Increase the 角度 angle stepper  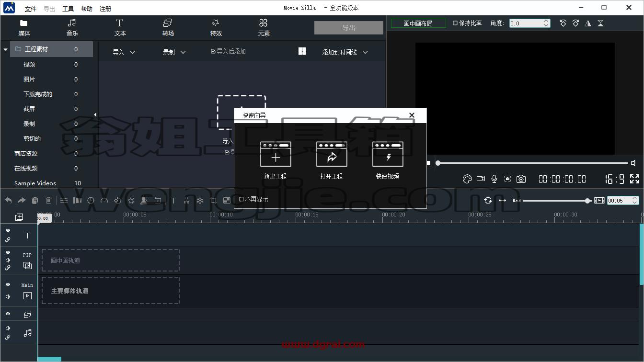(x=546, y=21)
